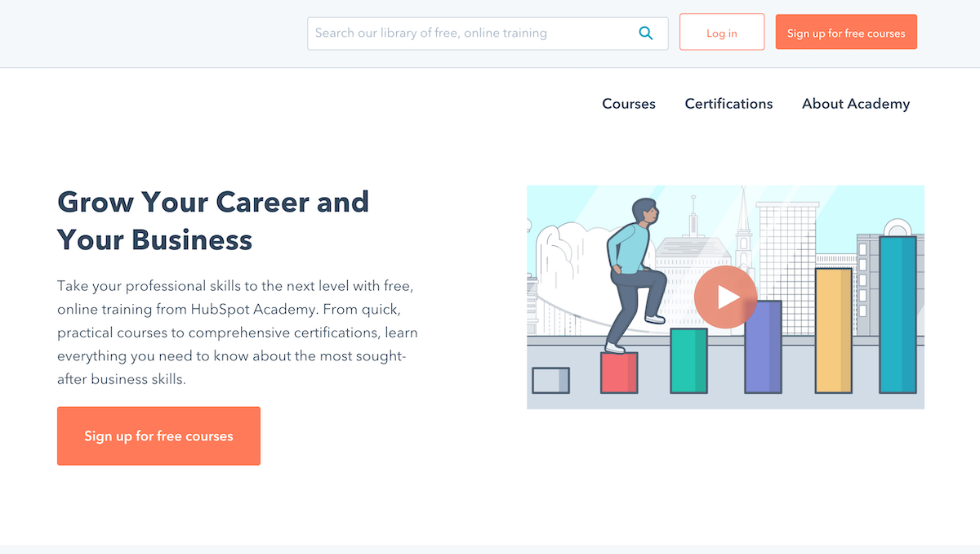Click the Grow Your Career heading
980x554 pixels.
[x=213, y=221]
